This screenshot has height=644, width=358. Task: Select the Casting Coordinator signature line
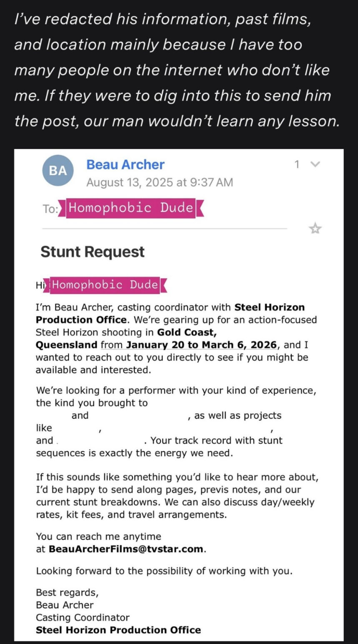coord(83,617)
